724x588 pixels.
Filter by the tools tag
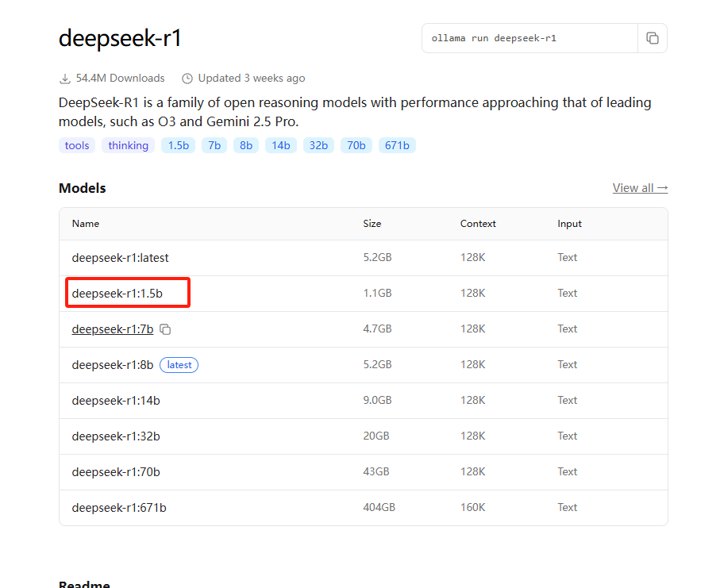[x=77, y=145]
